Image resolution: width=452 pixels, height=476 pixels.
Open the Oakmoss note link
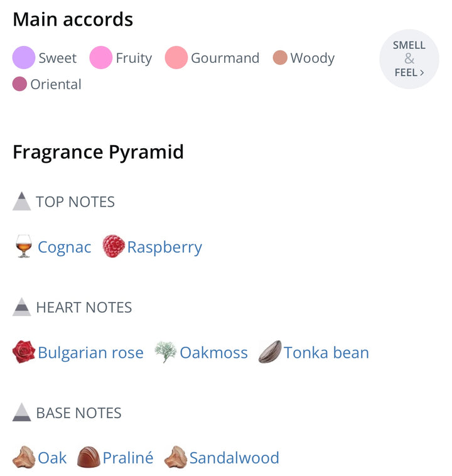[213, 352]
